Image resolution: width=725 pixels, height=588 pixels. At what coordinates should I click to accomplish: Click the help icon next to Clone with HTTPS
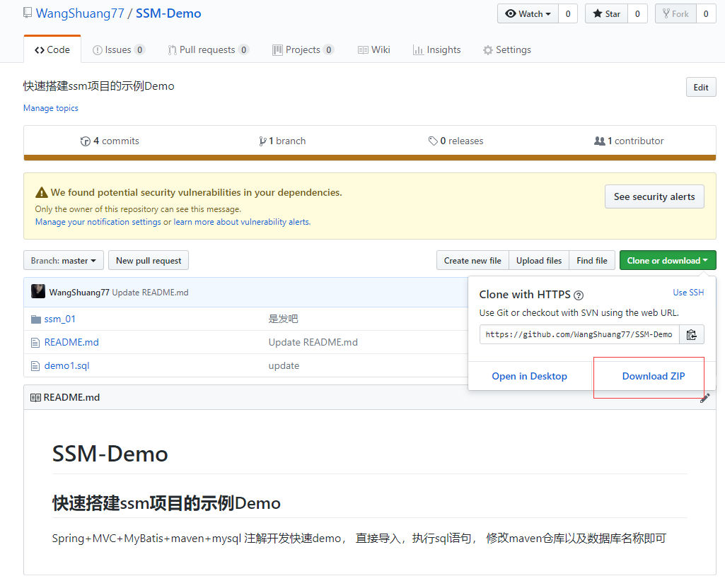click(579, 294)
